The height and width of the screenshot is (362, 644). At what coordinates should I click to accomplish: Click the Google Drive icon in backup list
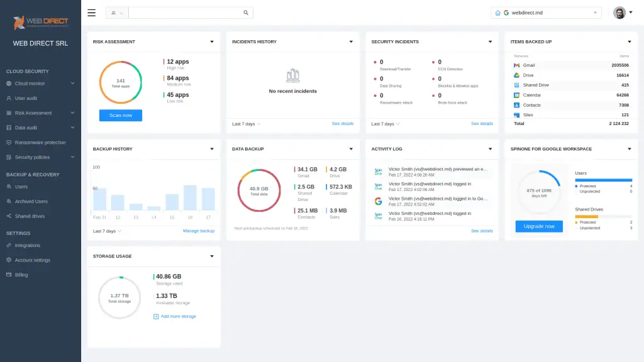click(516, 75)
